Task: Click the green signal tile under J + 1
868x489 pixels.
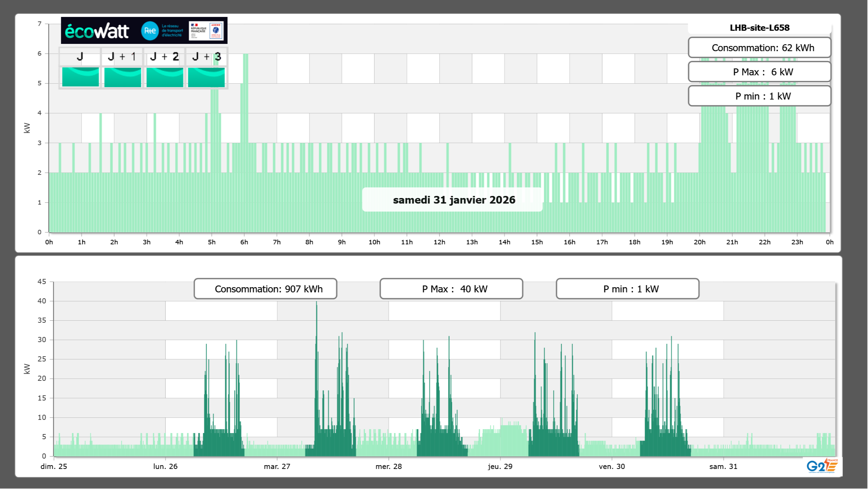Action: [x=123, y=77]
